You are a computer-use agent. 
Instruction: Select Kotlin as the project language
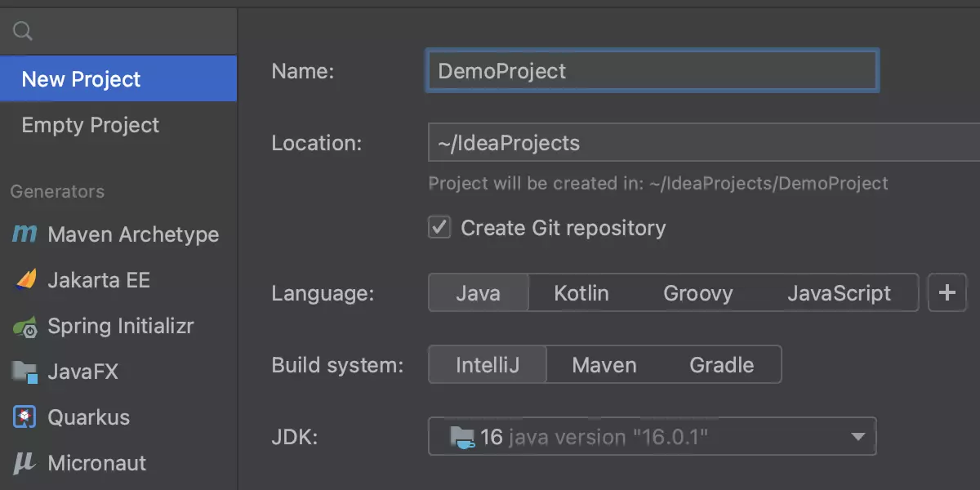[581, 292]
